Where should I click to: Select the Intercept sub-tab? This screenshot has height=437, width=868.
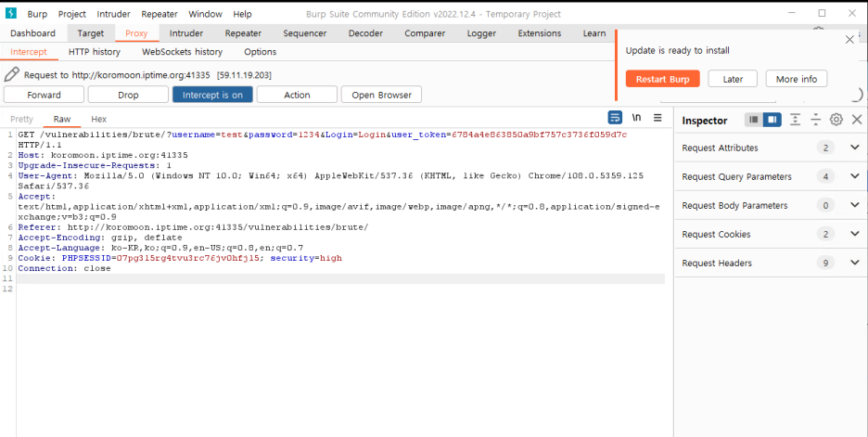(x=28, y=52)
